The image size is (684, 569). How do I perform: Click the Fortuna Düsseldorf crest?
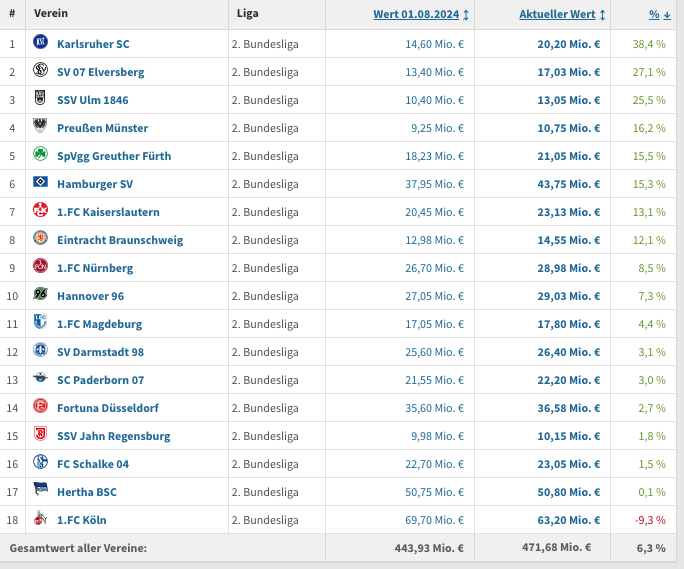41,406
